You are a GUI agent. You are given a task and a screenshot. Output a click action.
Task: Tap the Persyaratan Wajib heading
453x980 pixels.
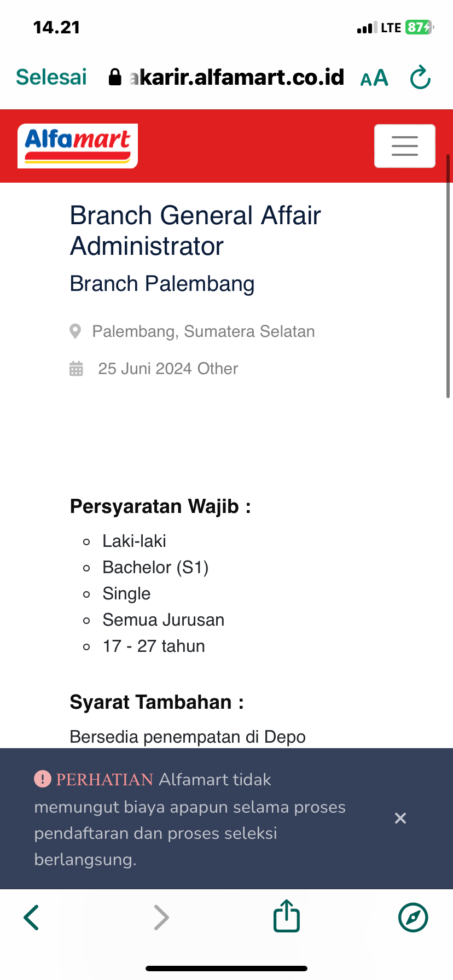(160, 506)
